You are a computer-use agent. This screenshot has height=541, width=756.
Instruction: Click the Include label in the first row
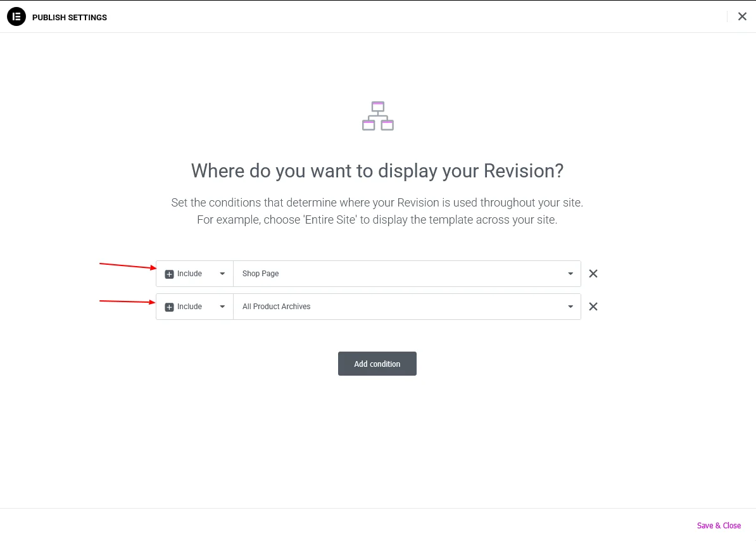(x=189, y=274)
